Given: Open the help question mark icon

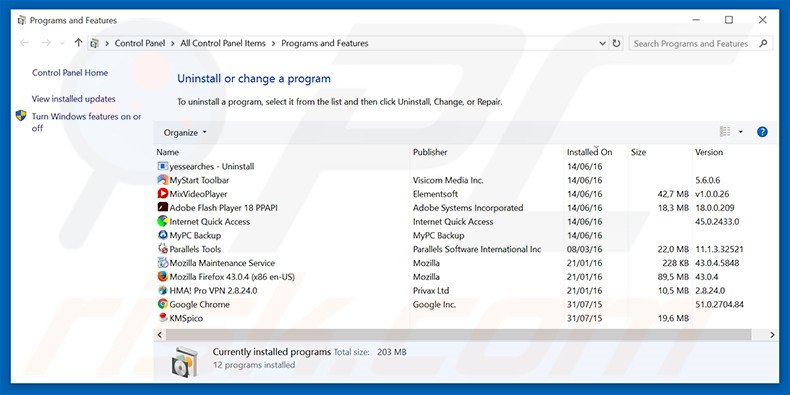Looking at the screenshot, I should (x=762, y=132).
